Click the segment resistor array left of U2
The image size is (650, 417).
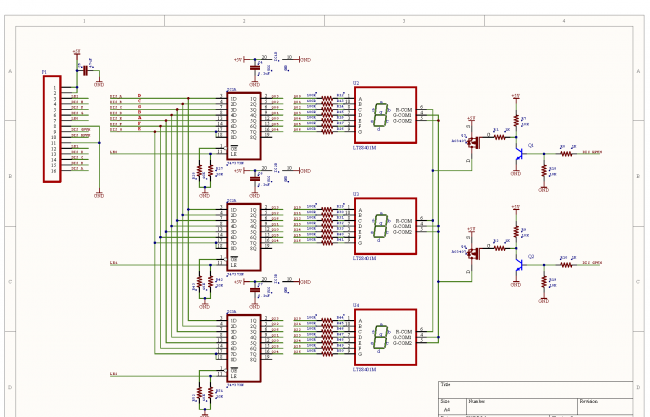coord(327,115)
